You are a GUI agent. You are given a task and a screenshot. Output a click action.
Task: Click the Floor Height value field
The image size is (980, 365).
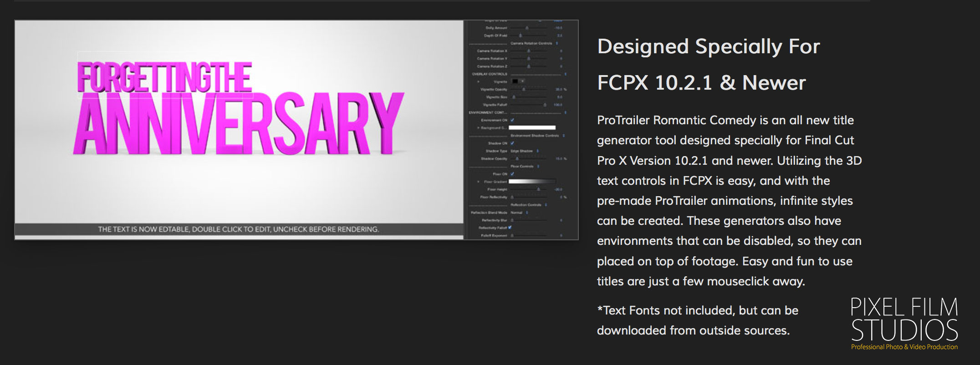(x=558, y=189)
